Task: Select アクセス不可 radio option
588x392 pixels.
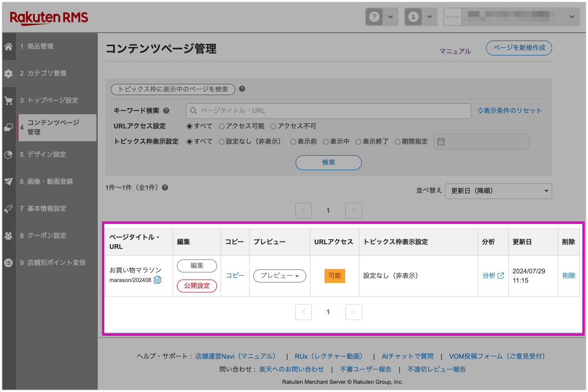Action: pyautogui.click(x=273, y=126)
